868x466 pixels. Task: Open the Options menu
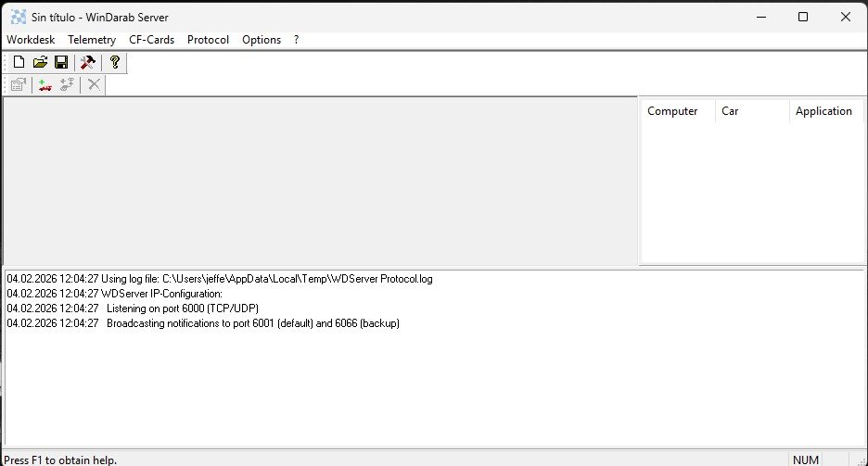[262, 40]
